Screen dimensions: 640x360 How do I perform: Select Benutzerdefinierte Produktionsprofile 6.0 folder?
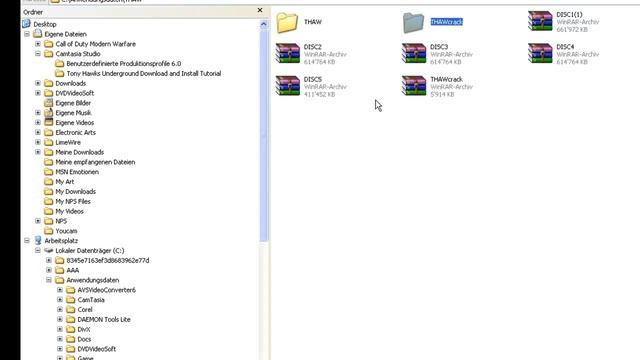click(124, 64)
